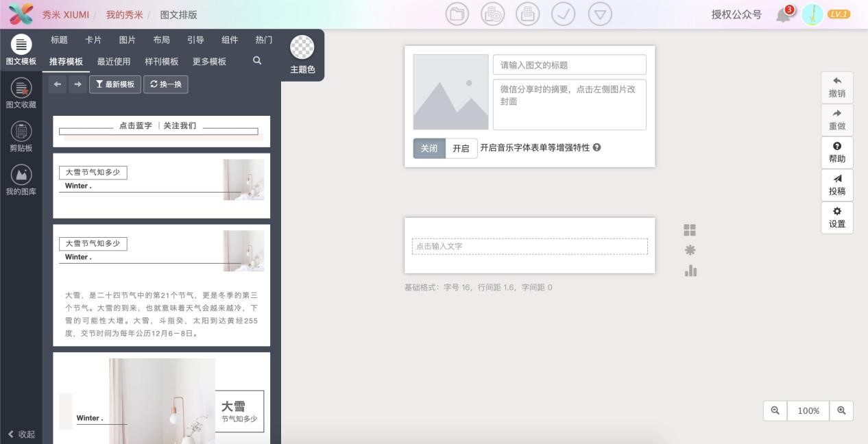
Task: Click the checkmark circle icon in top toolbar
Action: click(x=564, y=14)
